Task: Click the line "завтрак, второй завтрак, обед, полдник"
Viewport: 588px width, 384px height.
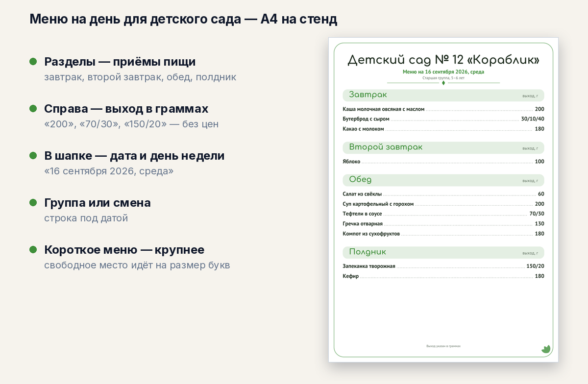Action: click(140, 77)
